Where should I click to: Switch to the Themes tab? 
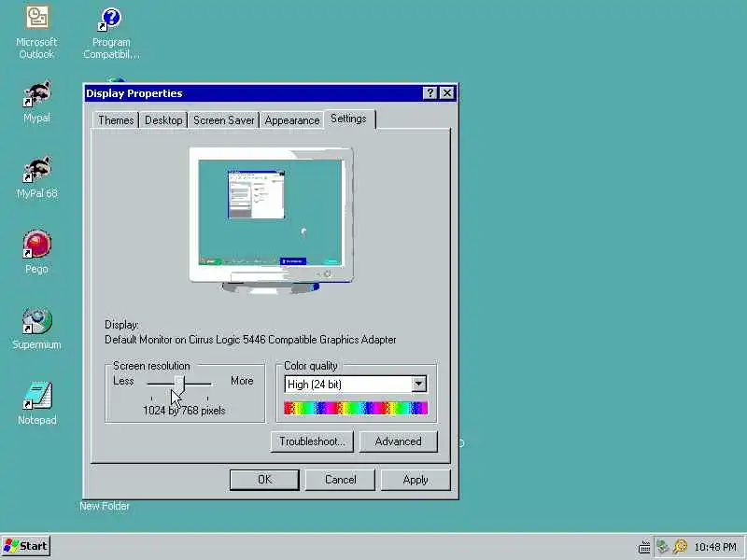pyautogui.click(x=116, y=120)
